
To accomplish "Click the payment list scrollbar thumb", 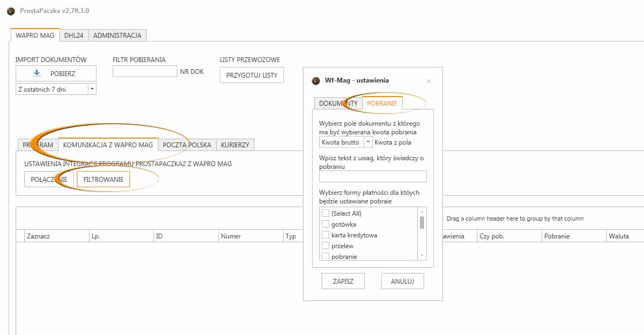I will coord(422,222).
